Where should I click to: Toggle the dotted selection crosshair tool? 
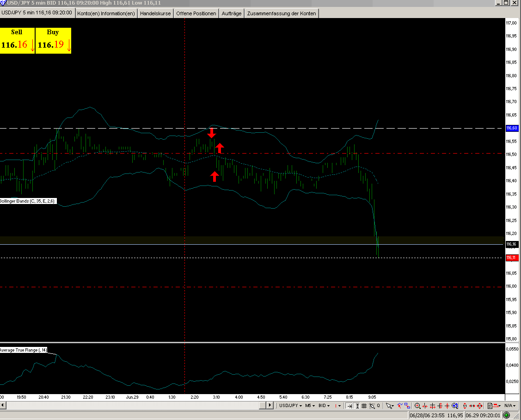[x=371, y=406]
